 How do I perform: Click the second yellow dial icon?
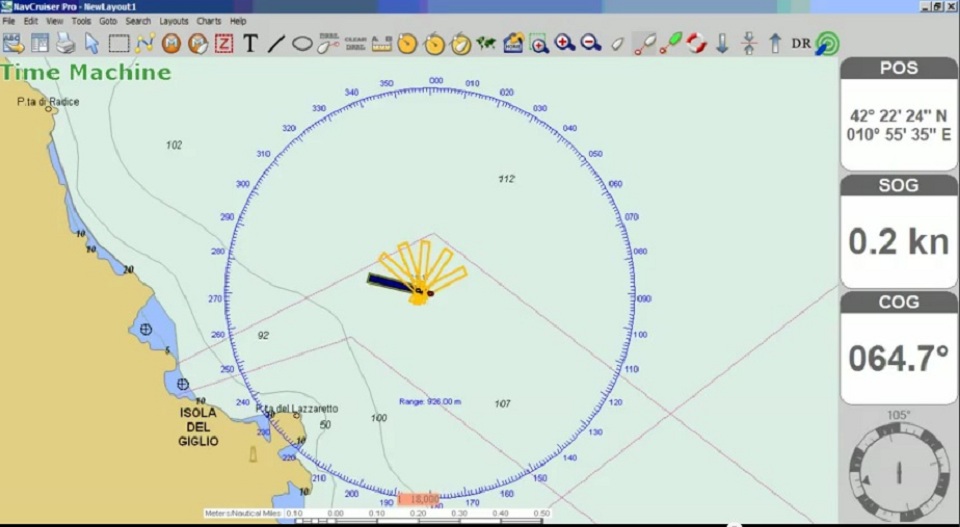point(434,43)
